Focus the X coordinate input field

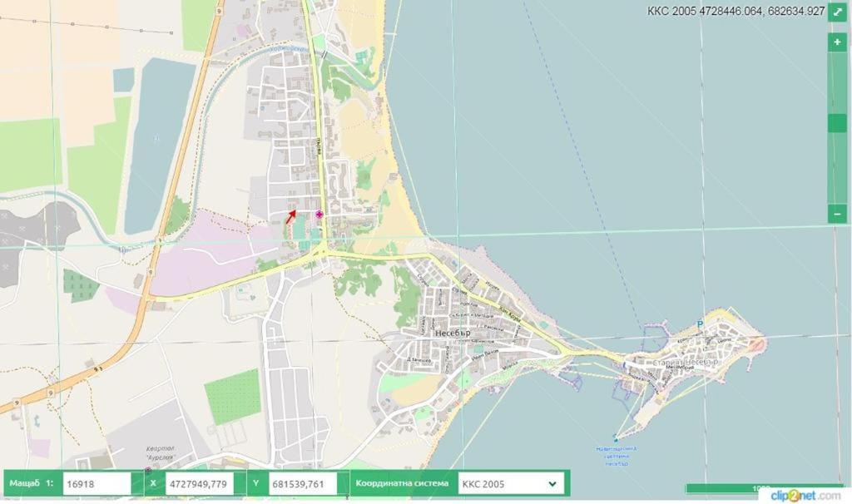199,483
